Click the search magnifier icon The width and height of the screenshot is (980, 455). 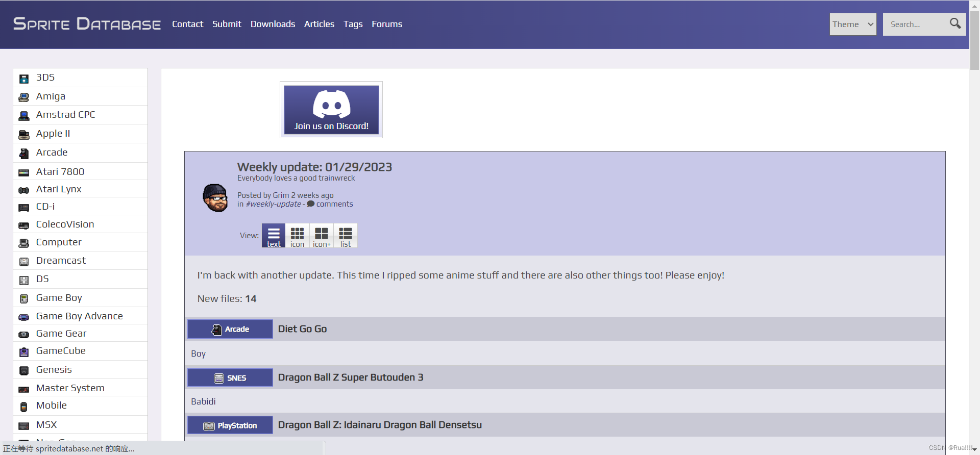click(955, 23)
